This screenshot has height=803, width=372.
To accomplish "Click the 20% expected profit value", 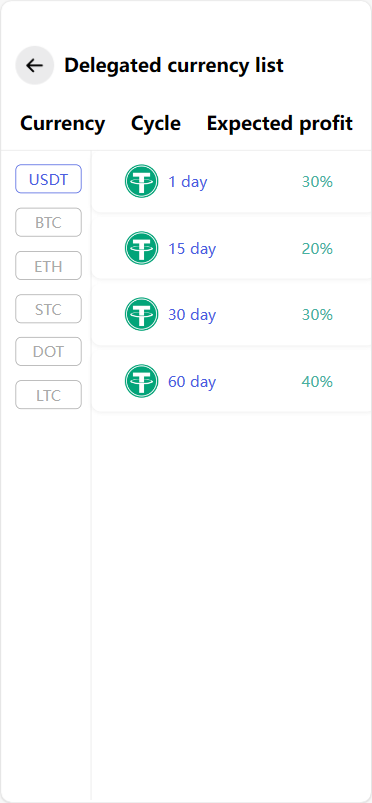I will click(x=317, y=248).
